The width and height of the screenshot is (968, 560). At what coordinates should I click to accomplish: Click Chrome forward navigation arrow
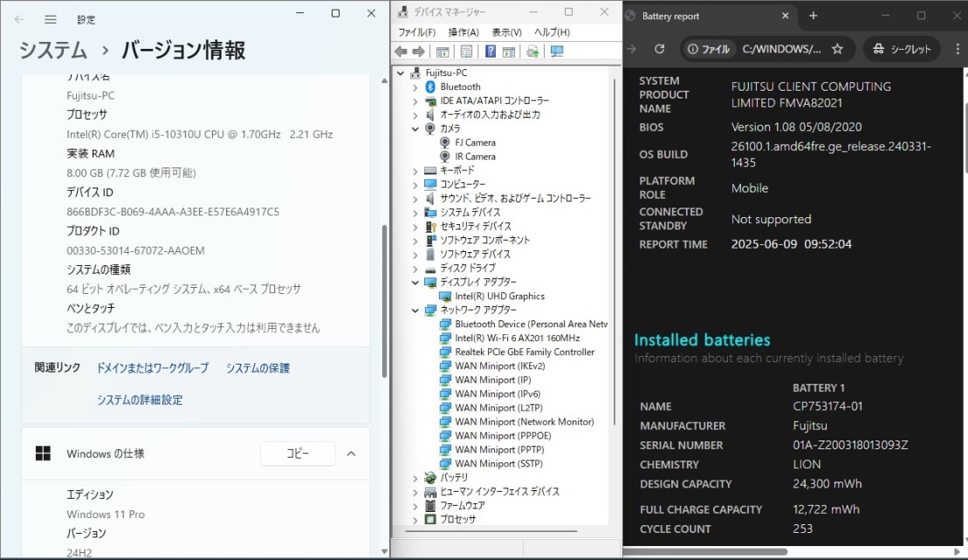[x=632, y=49]
